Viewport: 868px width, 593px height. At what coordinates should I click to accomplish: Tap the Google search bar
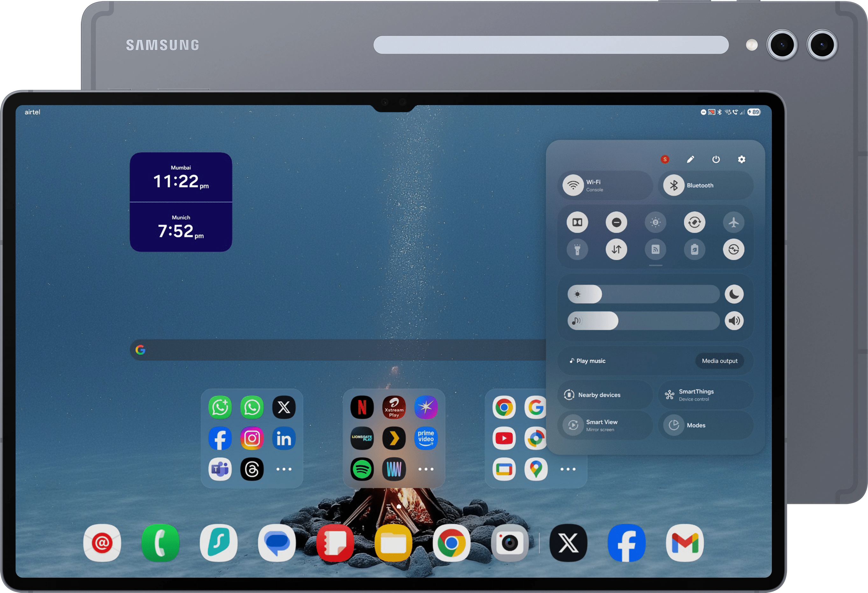click(x=336, y=350)
